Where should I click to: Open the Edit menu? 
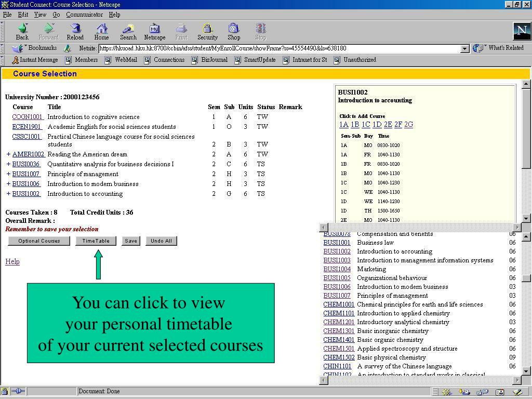click(x=23, y=15)
